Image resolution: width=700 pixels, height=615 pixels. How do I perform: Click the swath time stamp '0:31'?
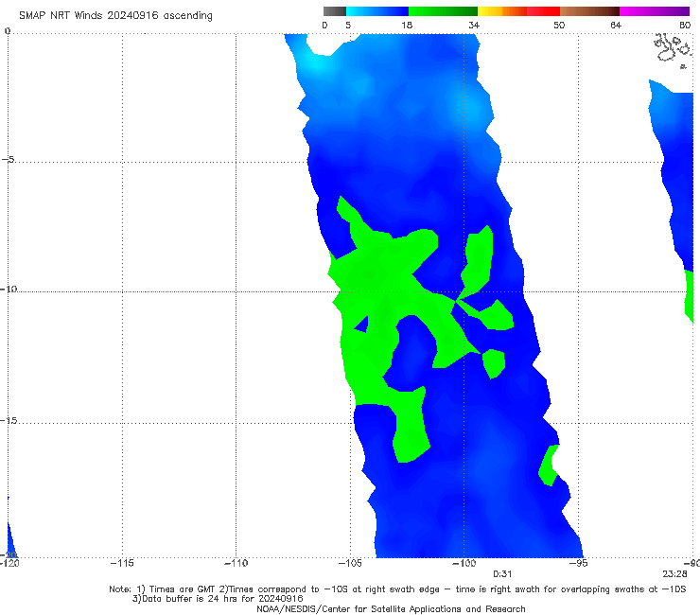[502, 574]
